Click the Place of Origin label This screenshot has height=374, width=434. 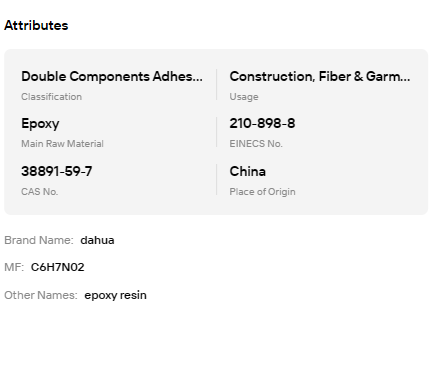(x=262, y=192)
